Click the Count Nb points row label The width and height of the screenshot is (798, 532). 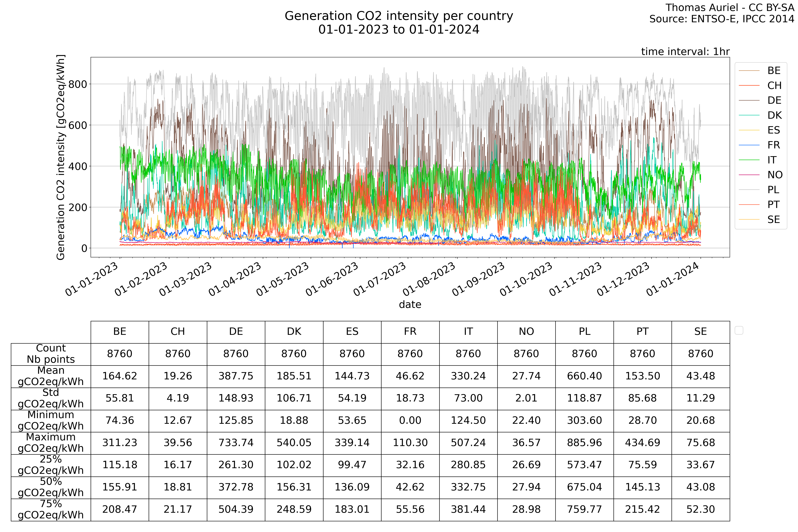(x=51, y=354)
